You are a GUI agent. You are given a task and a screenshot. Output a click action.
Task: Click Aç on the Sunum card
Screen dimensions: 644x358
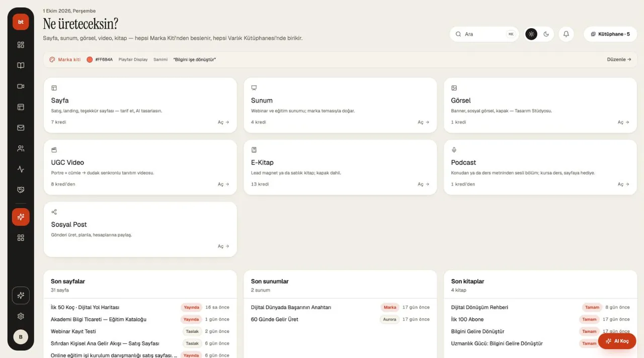[424, 122]
